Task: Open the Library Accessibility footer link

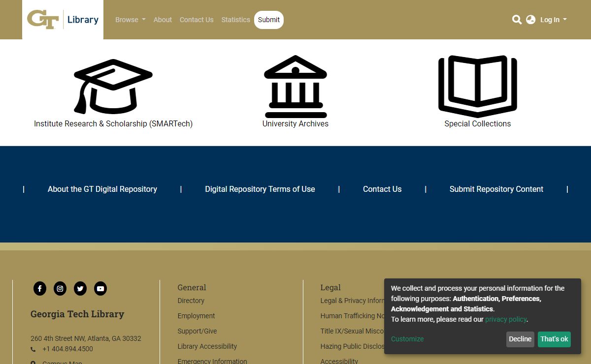Action: pyautogui.click(x=207, y=346)
